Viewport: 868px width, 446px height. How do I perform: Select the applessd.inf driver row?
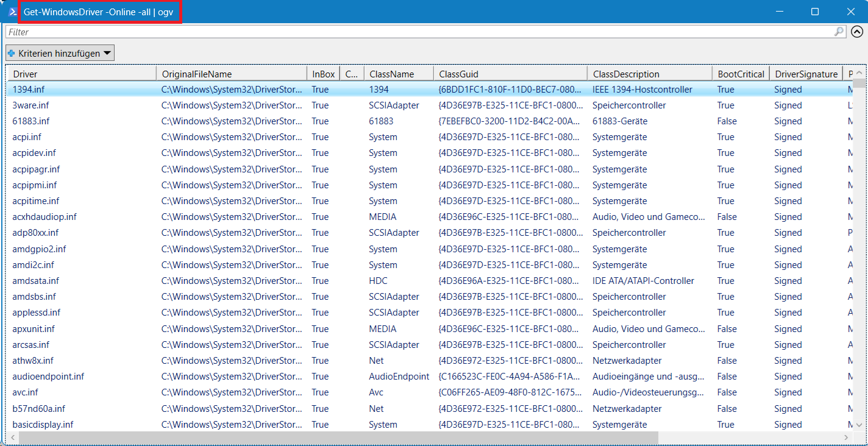pyautogui.click(x=429, y=313)
